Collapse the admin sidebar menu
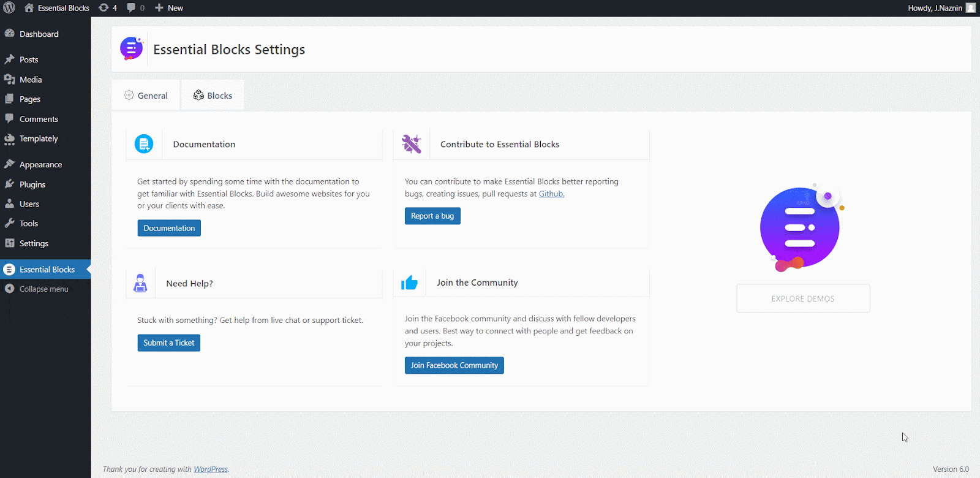Image resolution: width=980 pixels, height=478 pixels. point(43,289)
